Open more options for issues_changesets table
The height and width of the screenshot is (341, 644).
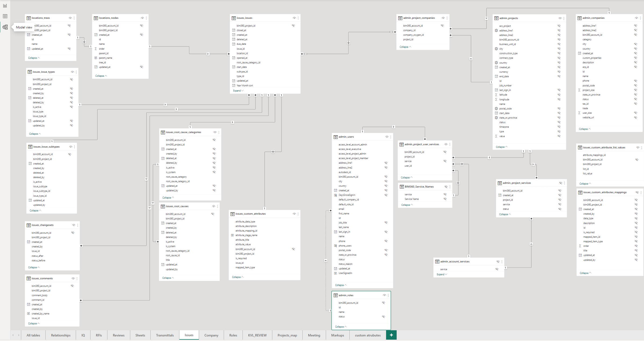coord(78,225)
